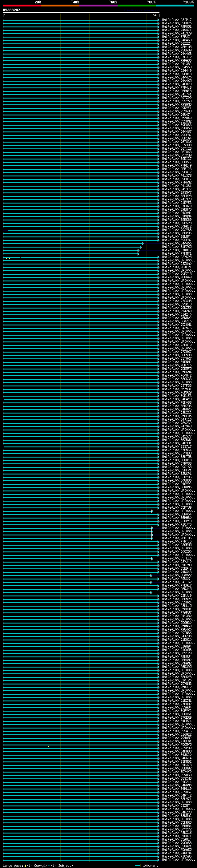Select the UniRef100_Q3U8I0 label
The width and height of the screenshot is (197, 868).
[176, 345]
